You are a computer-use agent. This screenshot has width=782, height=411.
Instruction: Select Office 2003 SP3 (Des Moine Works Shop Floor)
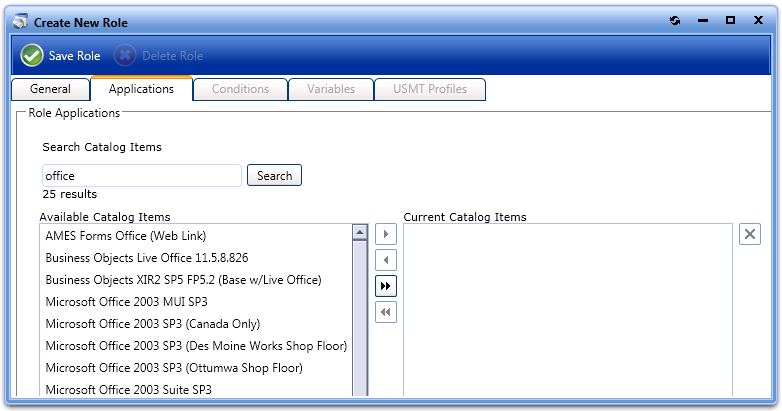tap(196, 345)
